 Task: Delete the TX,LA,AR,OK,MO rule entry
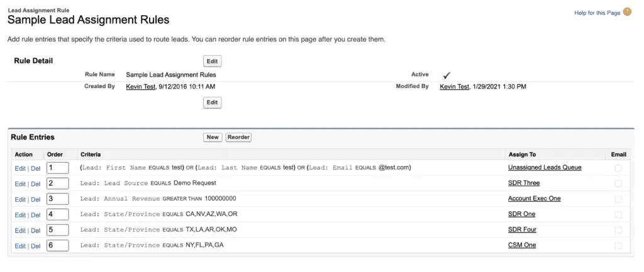(x=36, y=231)
